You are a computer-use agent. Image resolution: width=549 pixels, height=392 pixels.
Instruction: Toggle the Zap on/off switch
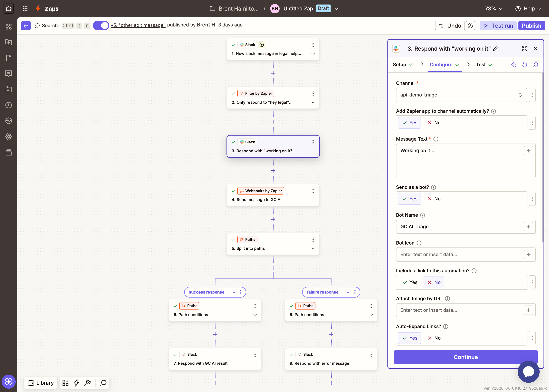pos(101,25)
